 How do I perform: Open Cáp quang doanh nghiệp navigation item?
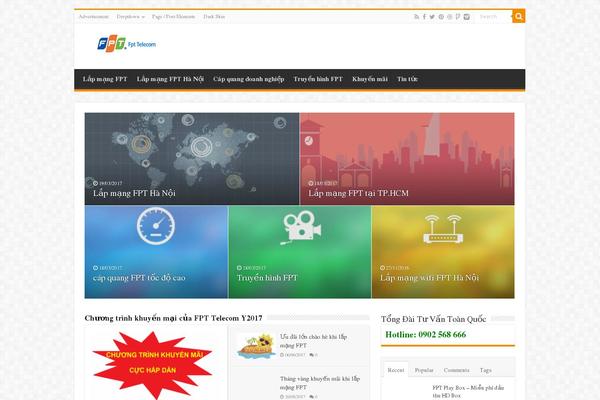coord(249,79)
